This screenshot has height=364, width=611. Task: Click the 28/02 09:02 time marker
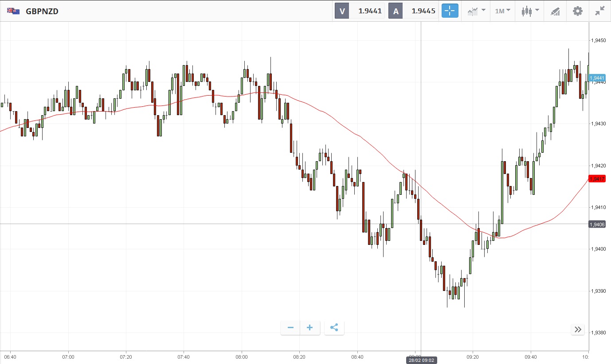(x=421, y=360)
